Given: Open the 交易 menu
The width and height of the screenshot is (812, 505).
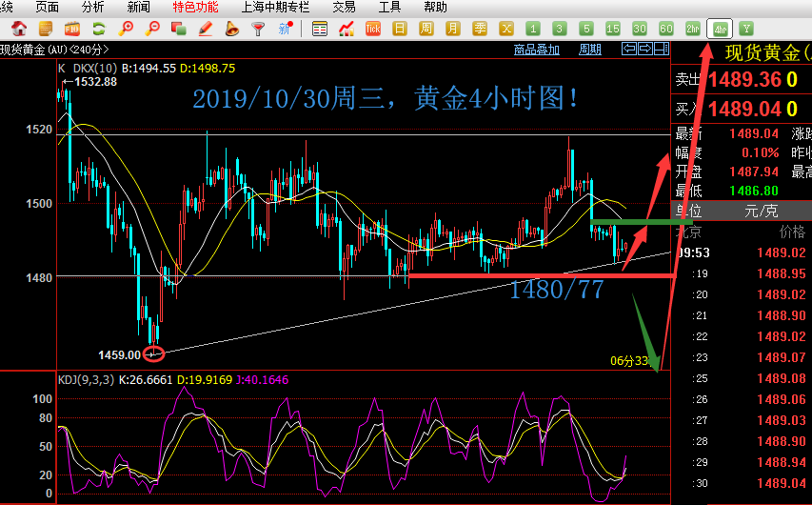Looking at the screenshot, I should tap(344, 7).
